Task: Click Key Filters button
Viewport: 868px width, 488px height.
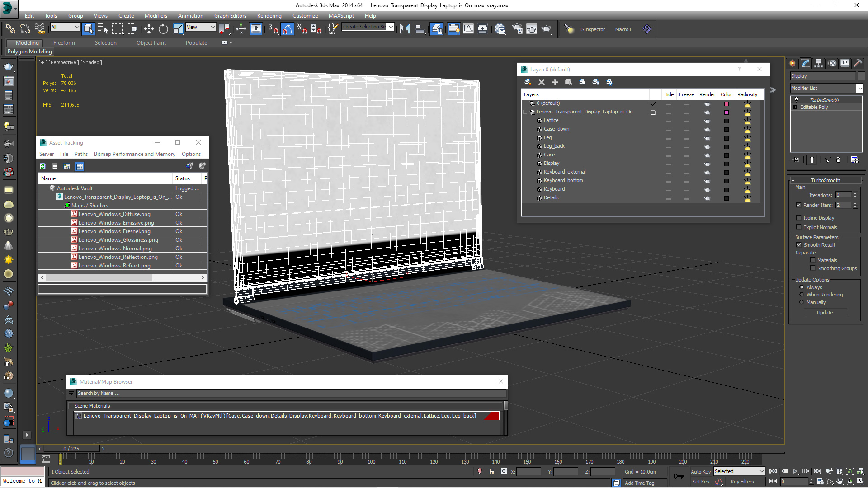Action: [745, 482]
